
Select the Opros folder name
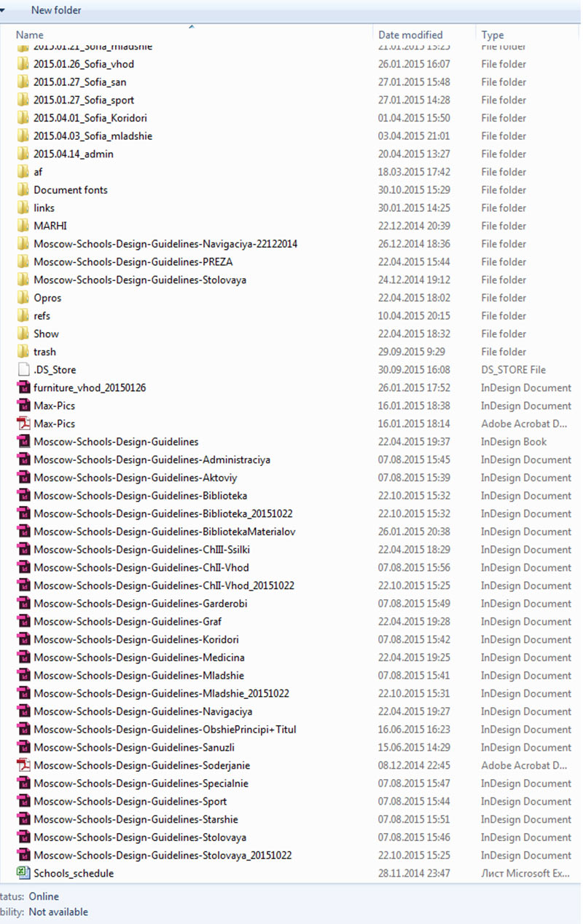[47, 298]
